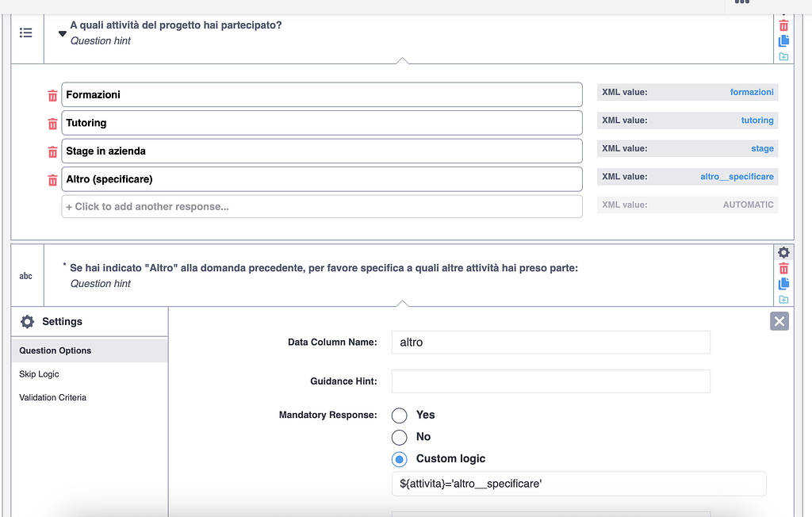This screenshot has width=812, height=517.
Task: Select the "Yes" mandatory response option
Action: [399, 415]
